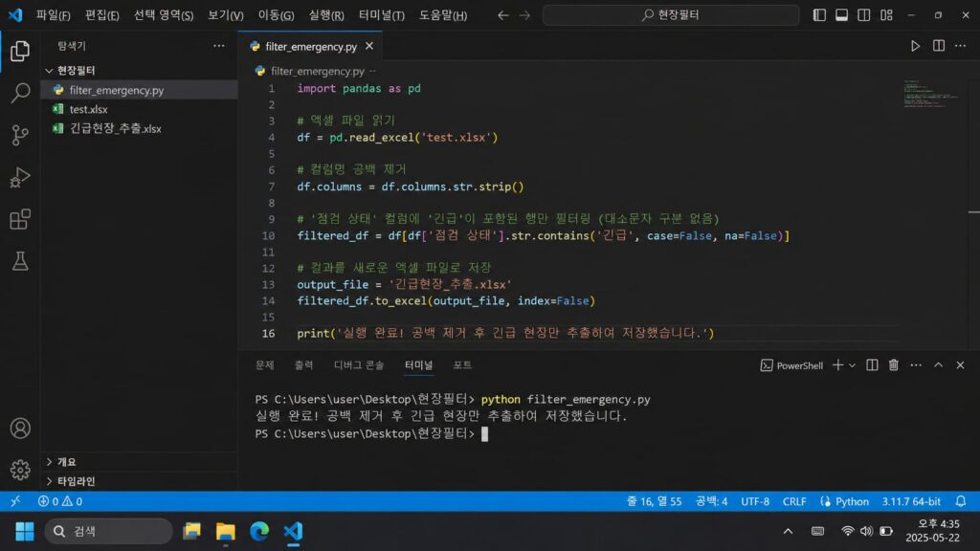Close the filter_emergency.py tab
Image resolution: width=980 pixels, height=551 pixels.
tap(369, 46)
